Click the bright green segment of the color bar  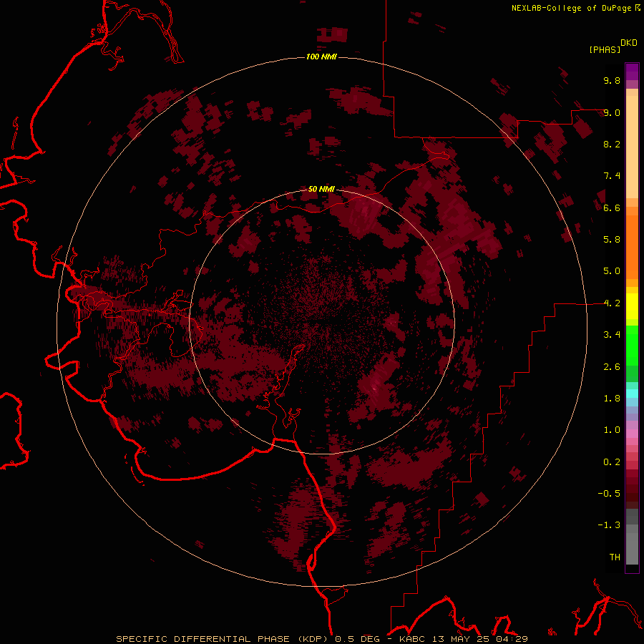tap(632, 345)
